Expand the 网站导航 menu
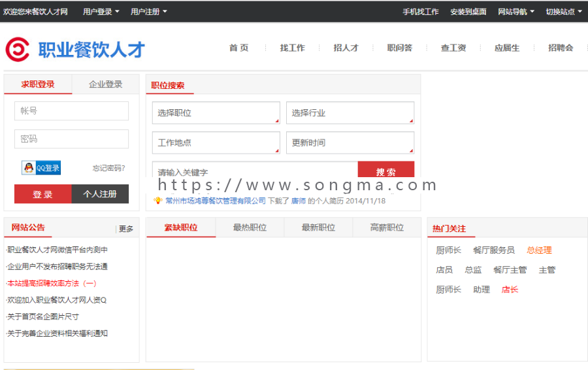 516,12
